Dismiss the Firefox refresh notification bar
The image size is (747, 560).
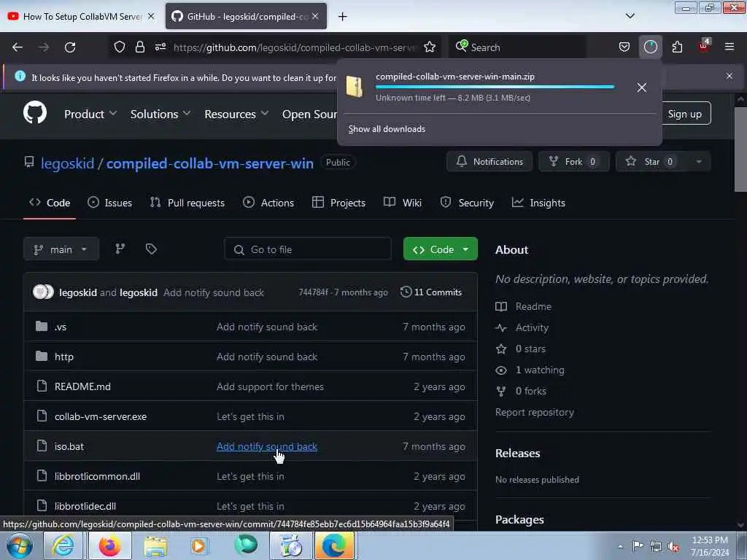(x=729, y=76)
